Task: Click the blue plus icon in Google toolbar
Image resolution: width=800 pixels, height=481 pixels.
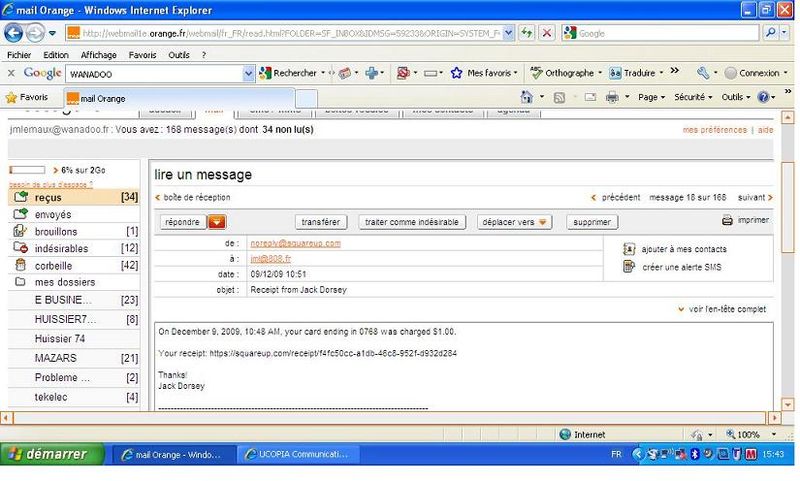Action: pyautogui.click(x=371, y=73)
